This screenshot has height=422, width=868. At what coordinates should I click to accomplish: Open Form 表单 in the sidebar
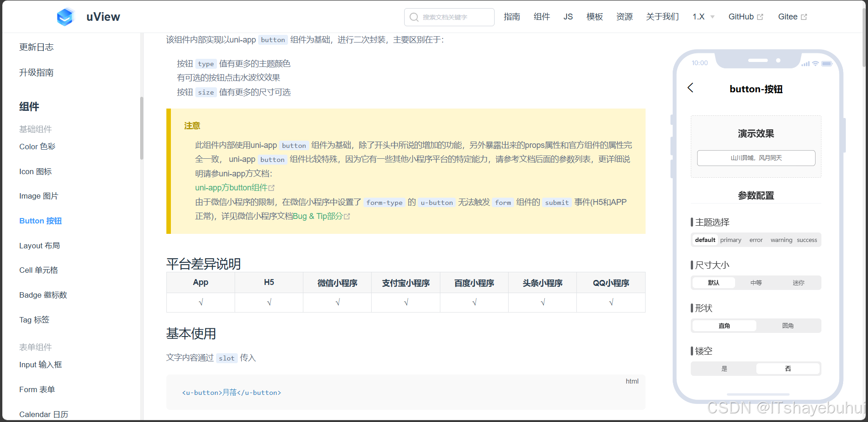point(37,389)
